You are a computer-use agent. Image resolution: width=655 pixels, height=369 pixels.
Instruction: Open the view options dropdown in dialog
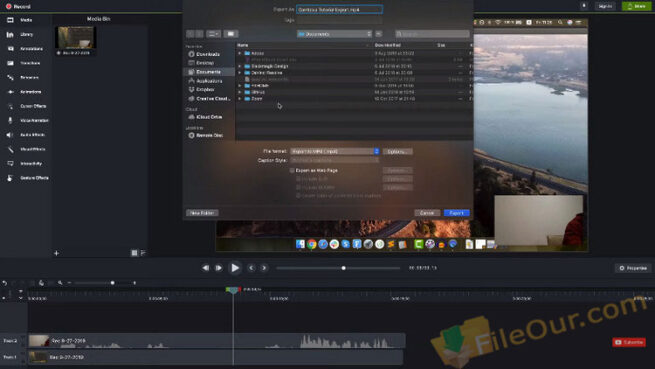tap(213, 34)
